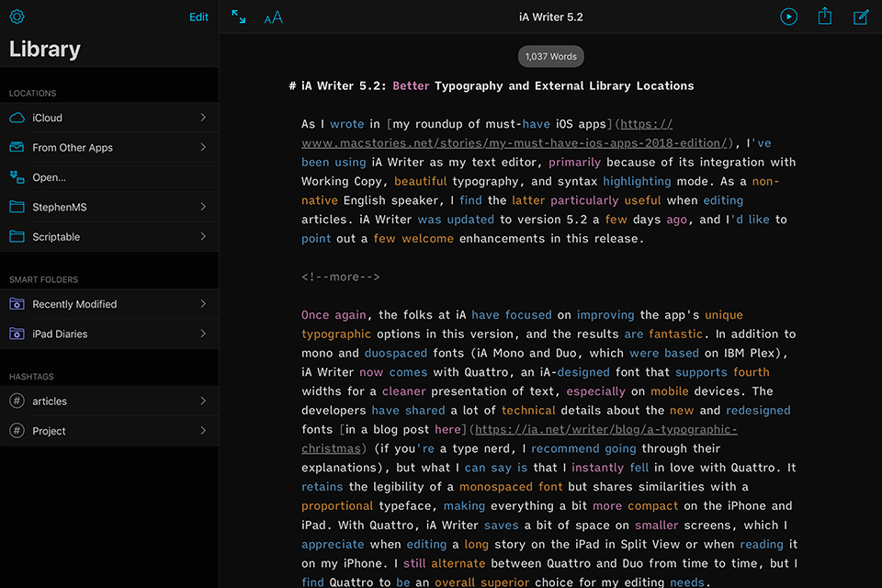Image resolution: width=882 pixels, height=588 pixels.
Task: Tap the Edit button in Library
Action: [x=198, y=17]
